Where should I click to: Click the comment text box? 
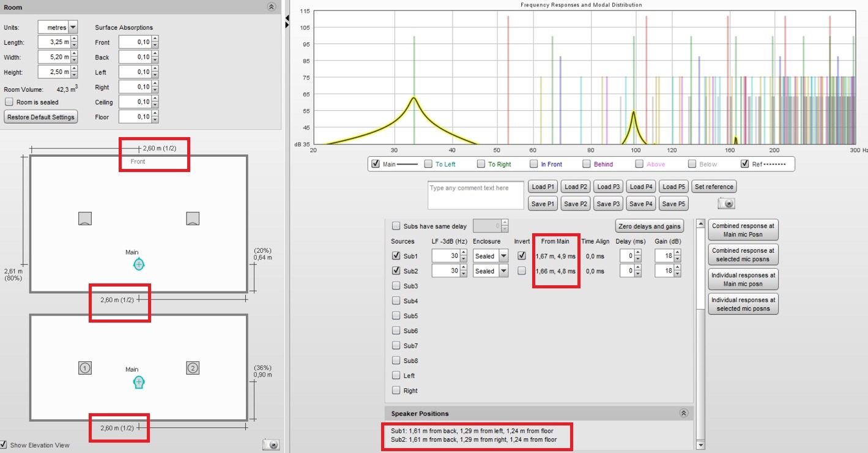pos(476,196)
